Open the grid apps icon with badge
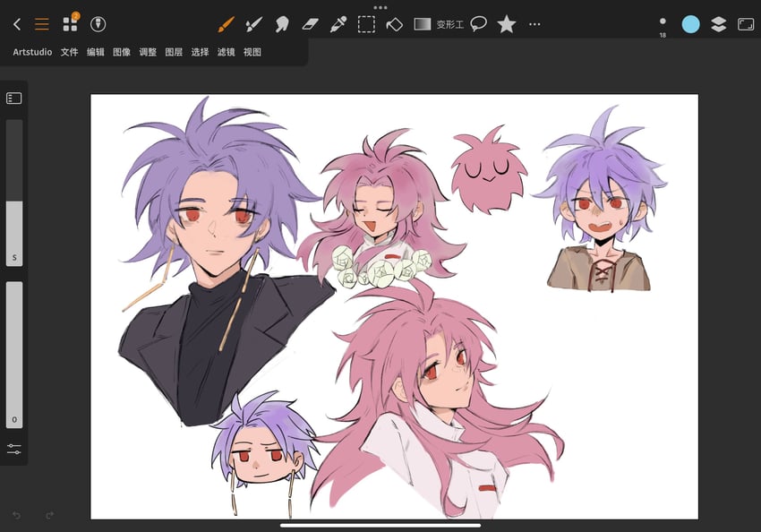The width and height of the screenshot is (761, 532). [x=71, y=22]
